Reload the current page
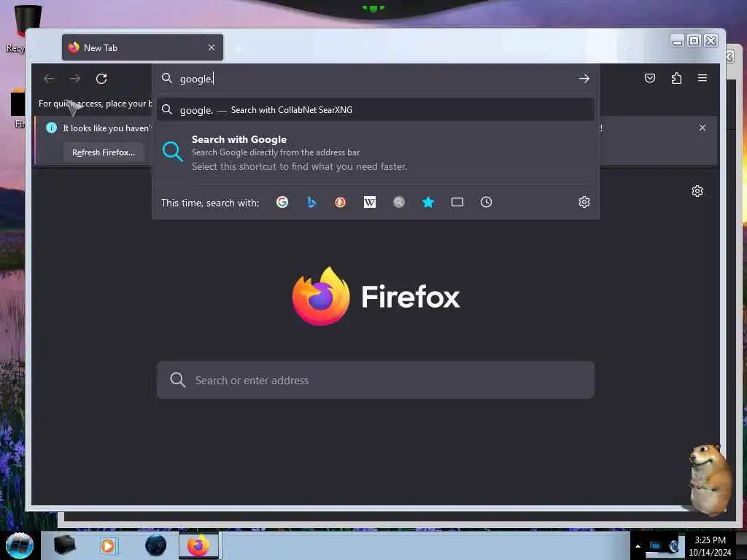 [101, 79]
